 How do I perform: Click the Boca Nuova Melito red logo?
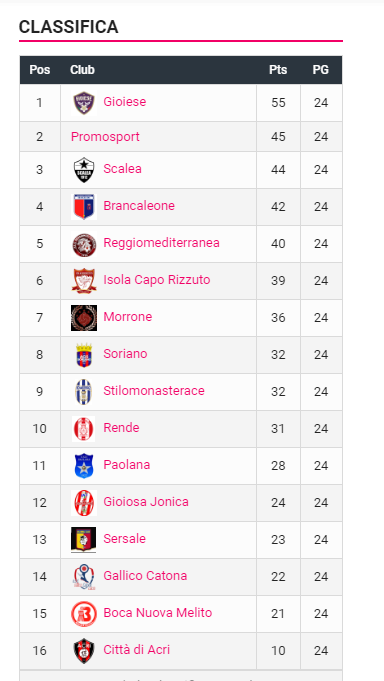pos(84,614)
